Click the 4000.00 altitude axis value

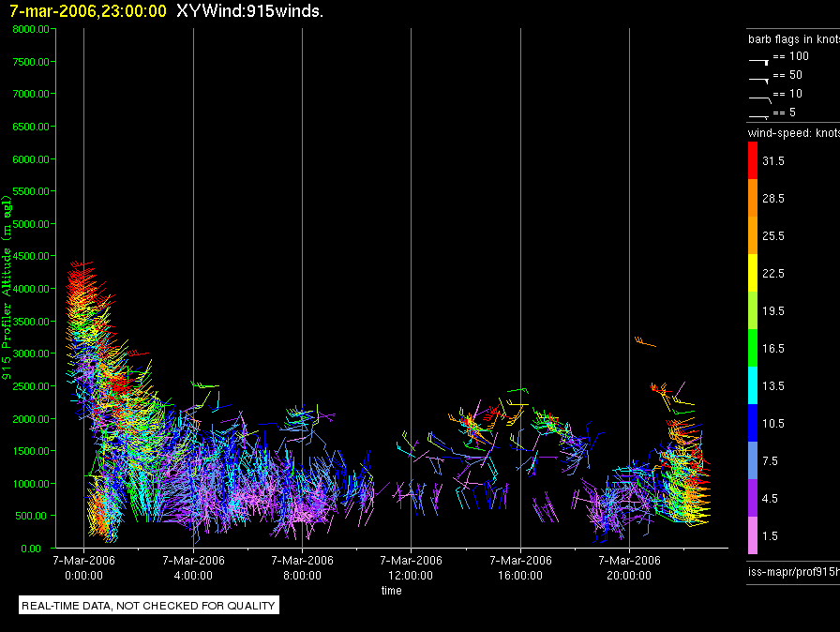(x=31, y=289)
